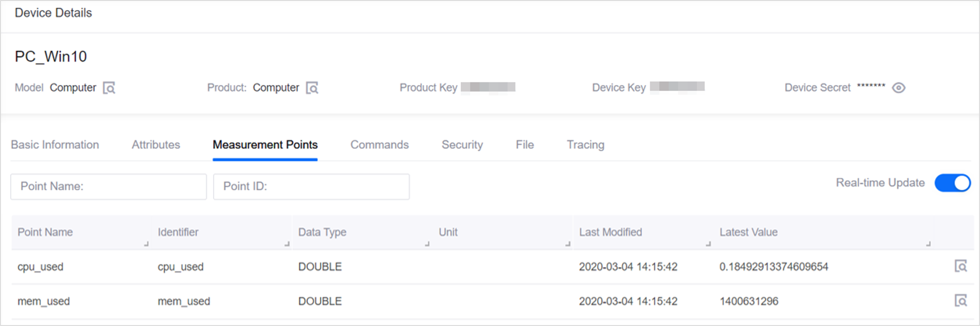View mem_used data history icon
The width and height of the screenshot is (980, 326).
click(961, 301)
